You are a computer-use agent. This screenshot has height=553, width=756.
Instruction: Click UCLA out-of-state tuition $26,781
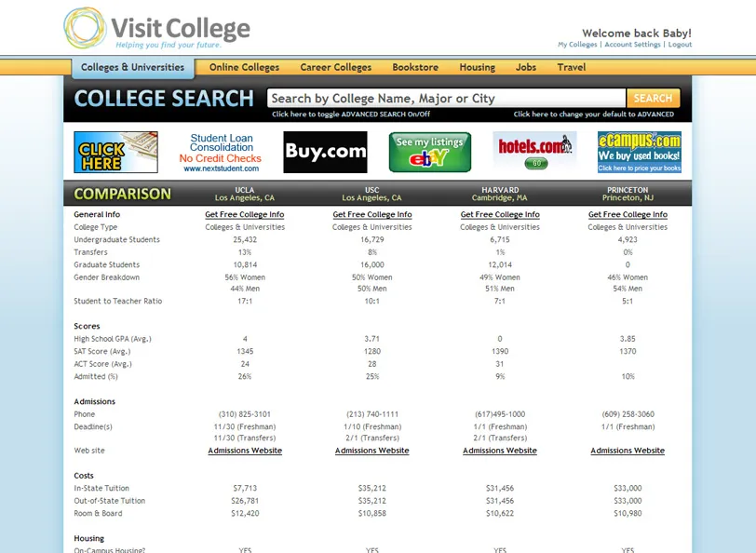245,501
